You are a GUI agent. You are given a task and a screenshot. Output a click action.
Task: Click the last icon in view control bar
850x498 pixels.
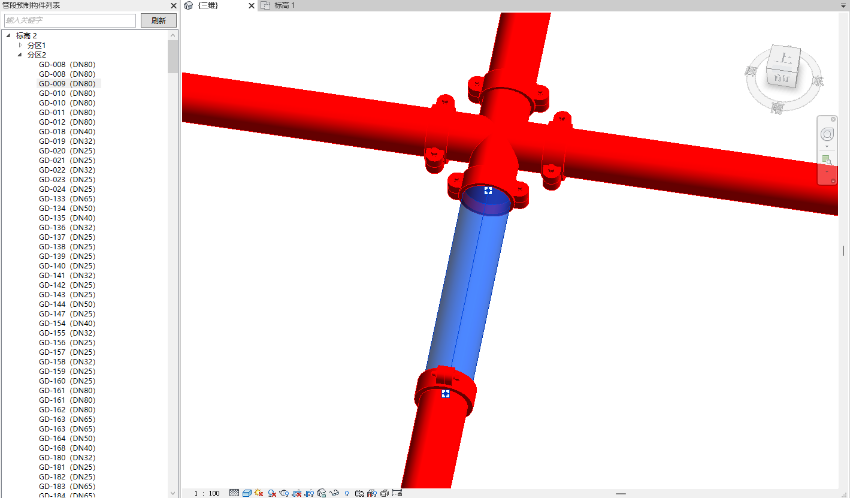(397, 493)
